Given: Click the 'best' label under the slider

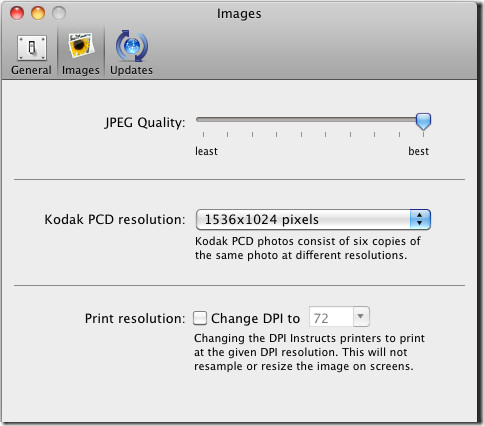Looking at the screenshot, I should tap(418, 151).
